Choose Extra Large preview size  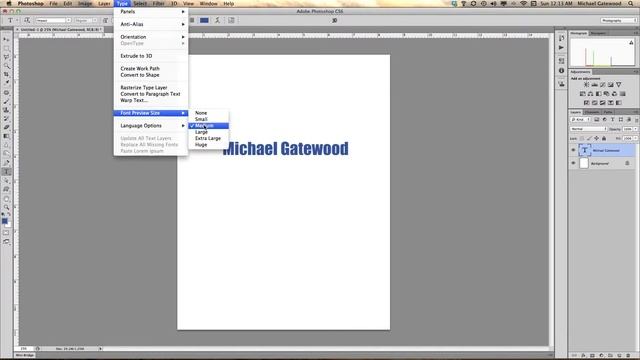coord(209,138)
